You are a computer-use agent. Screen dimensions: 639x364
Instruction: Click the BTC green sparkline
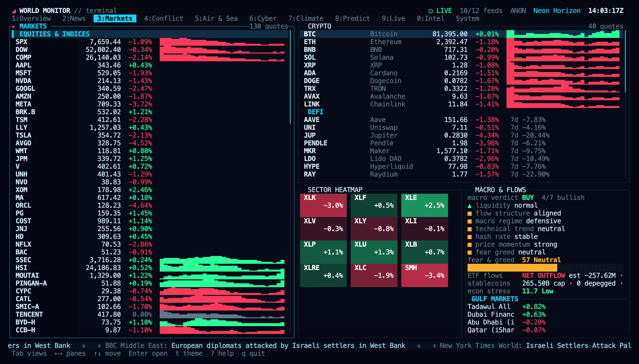point(563,34)
